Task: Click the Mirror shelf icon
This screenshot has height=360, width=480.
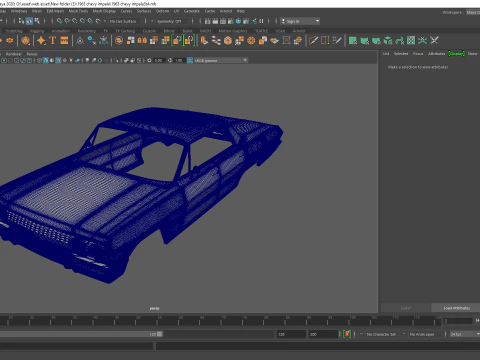Action: pyautogui.click(x=142, y=40)
